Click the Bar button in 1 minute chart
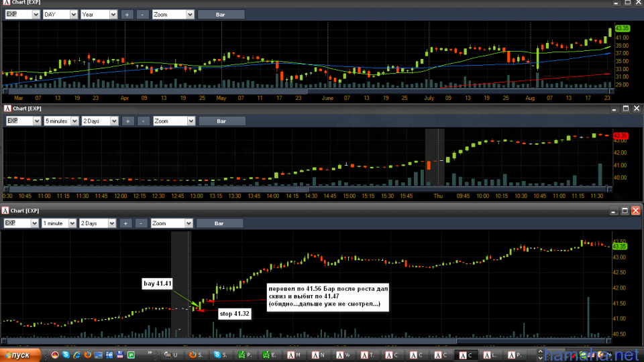This screenshot has width=644, height=362. pyautogui.click(x=219, y=223)
